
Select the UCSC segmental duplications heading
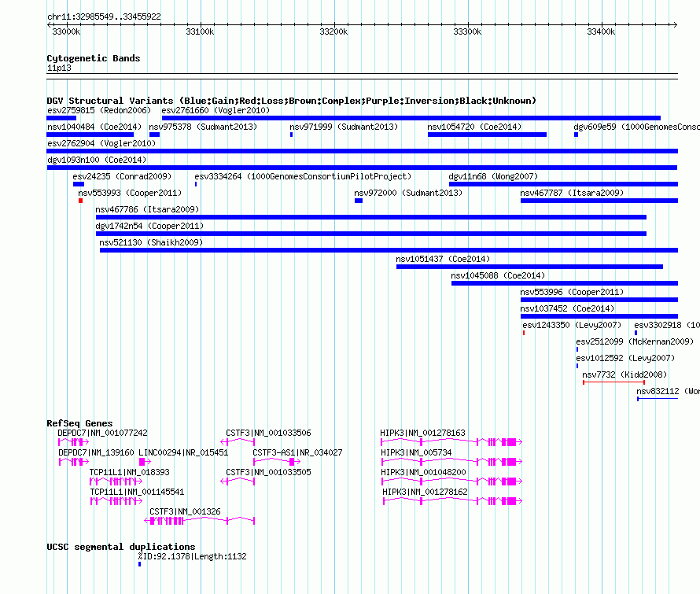[121, 547]
